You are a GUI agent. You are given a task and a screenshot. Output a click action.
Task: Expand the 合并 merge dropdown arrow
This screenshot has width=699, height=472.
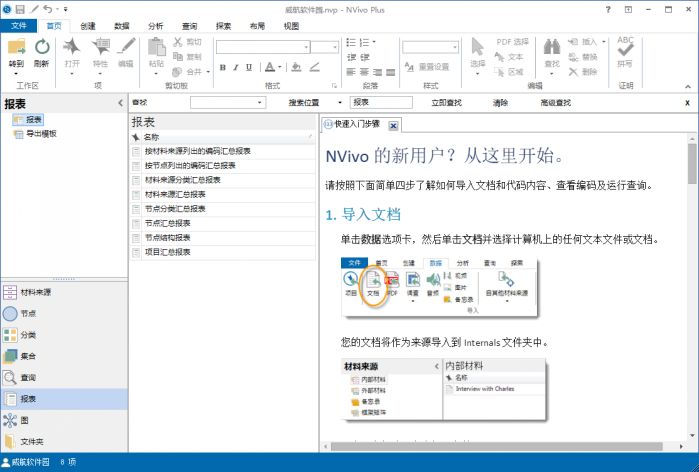[x=208, y=72]
